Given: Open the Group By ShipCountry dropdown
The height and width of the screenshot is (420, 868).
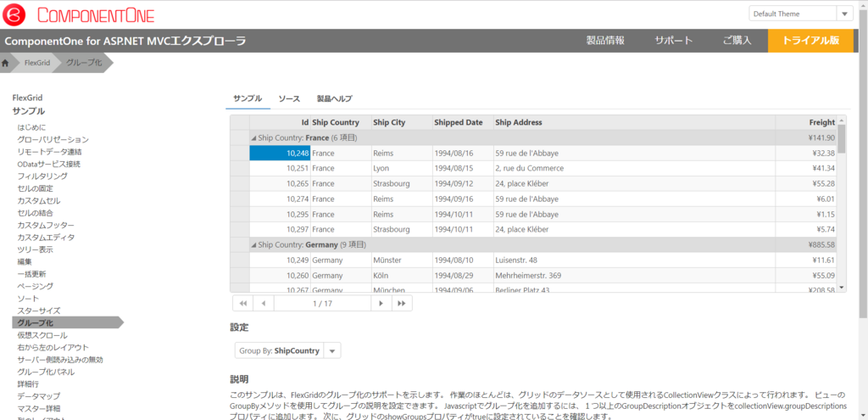Looking at the screenshot, I should pos(331,350).
